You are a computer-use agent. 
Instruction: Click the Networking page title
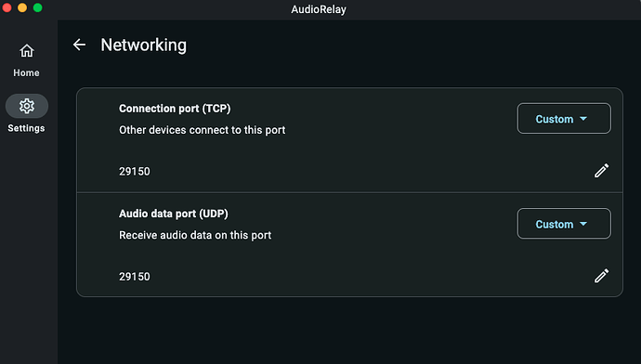coord(143,45)
